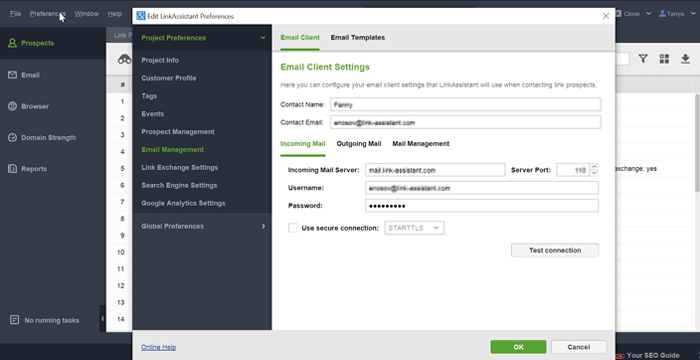Viewport: 700px width, 360px height.
Task: Open the Reports sidebar section
Action: [53, 169]
